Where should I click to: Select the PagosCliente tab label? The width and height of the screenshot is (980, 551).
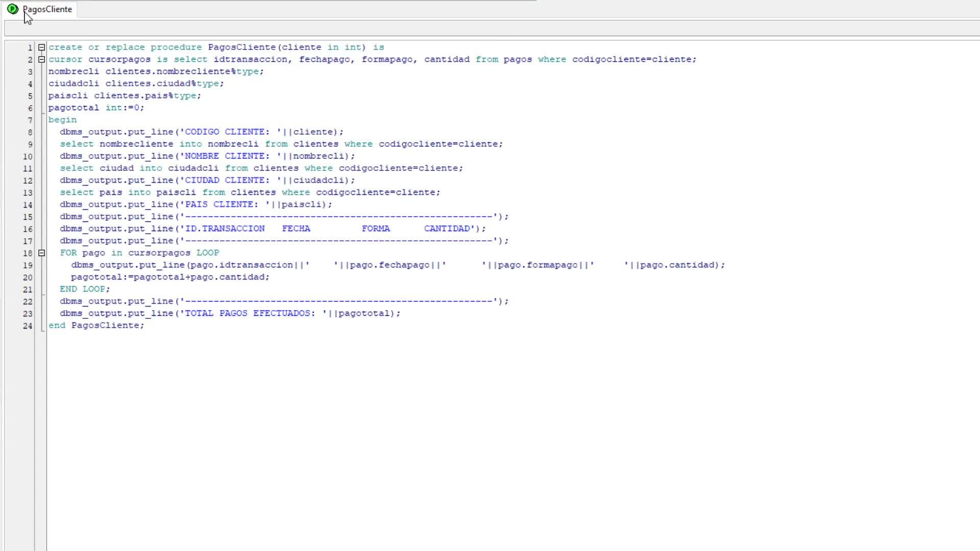(47, 9)
